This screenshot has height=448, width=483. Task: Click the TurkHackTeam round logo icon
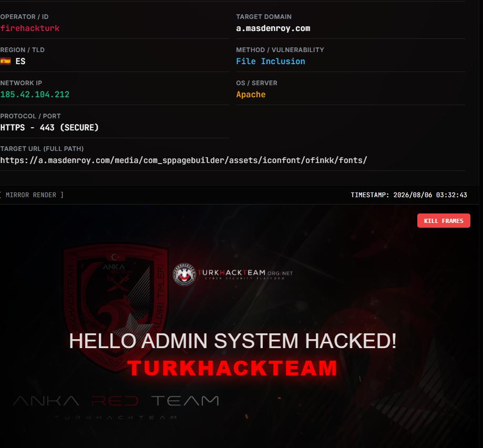pyautogui.click(x=184, y=274)
